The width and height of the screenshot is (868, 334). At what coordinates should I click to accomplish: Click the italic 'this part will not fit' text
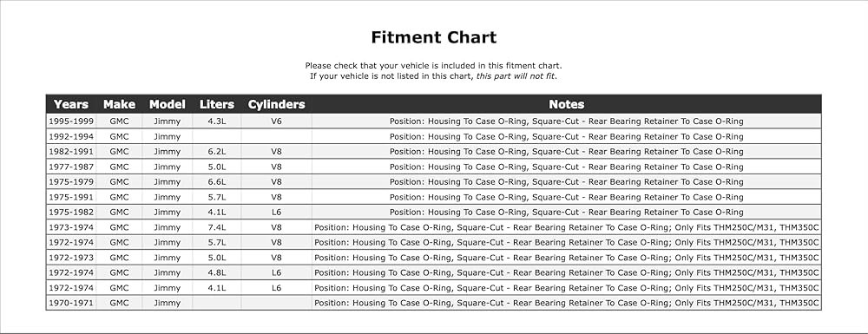click(x=516, y=76)
